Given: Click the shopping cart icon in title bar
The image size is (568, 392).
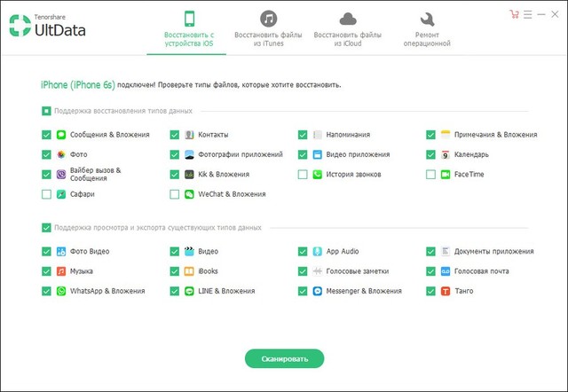Looking at the screenshot, I should [514, 14].
